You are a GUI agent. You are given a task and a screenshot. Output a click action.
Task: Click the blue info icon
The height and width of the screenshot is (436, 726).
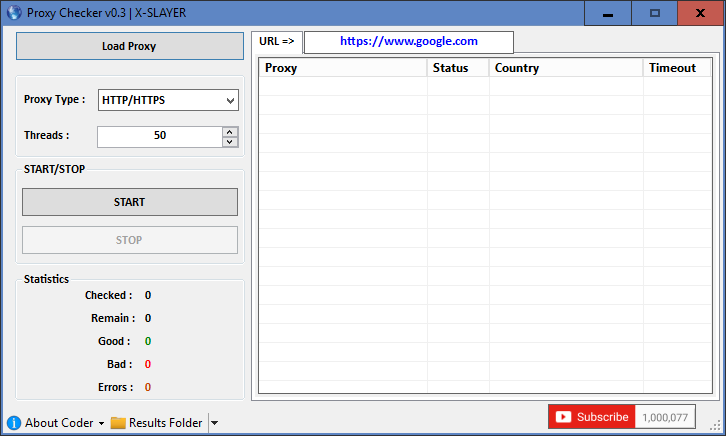click(x=14, y=423)
